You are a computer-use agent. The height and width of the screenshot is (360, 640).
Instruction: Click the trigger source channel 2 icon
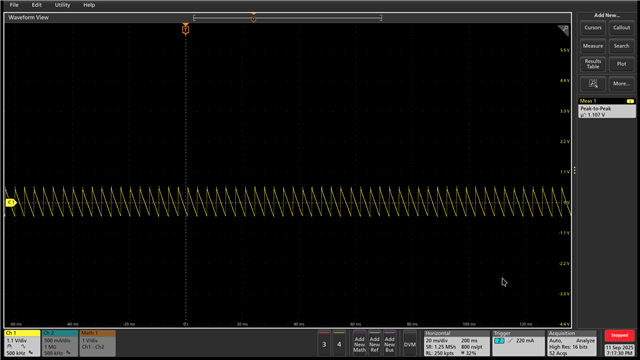point(499,341)
